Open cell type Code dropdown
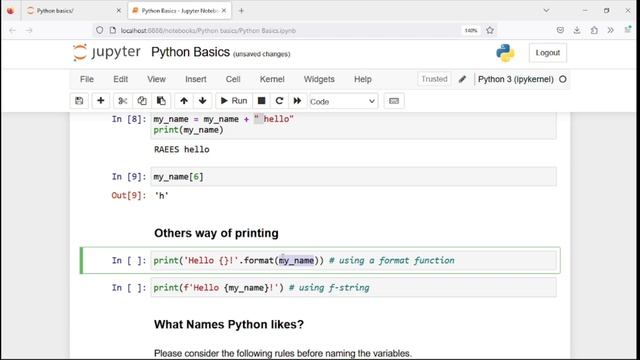The height and width of the screenshot is (360, 640). point(343,101)
